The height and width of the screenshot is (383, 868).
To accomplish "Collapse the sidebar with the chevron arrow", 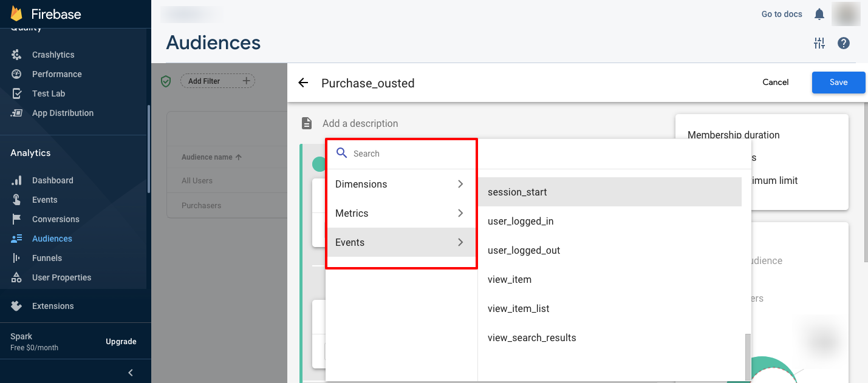I will 131,373.
